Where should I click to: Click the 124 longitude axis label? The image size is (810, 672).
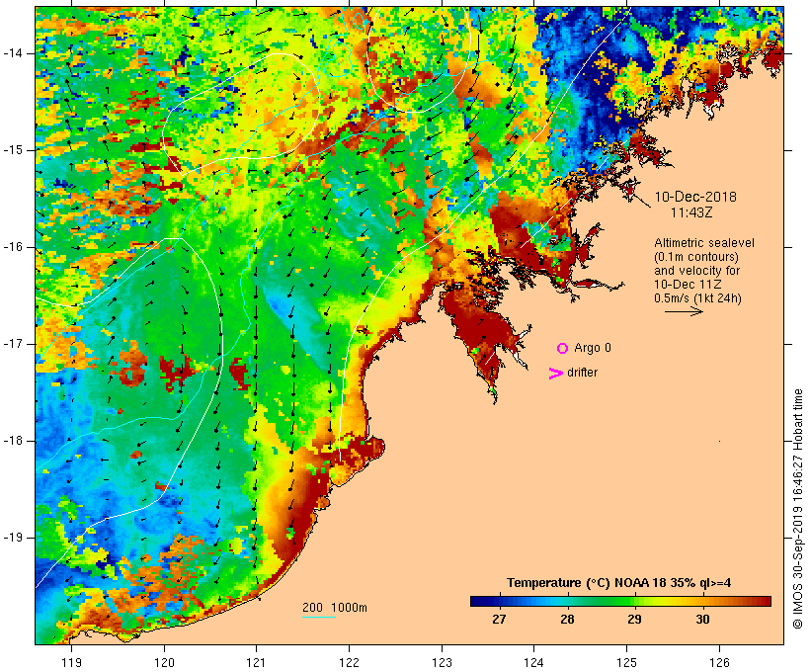(533, 663)
